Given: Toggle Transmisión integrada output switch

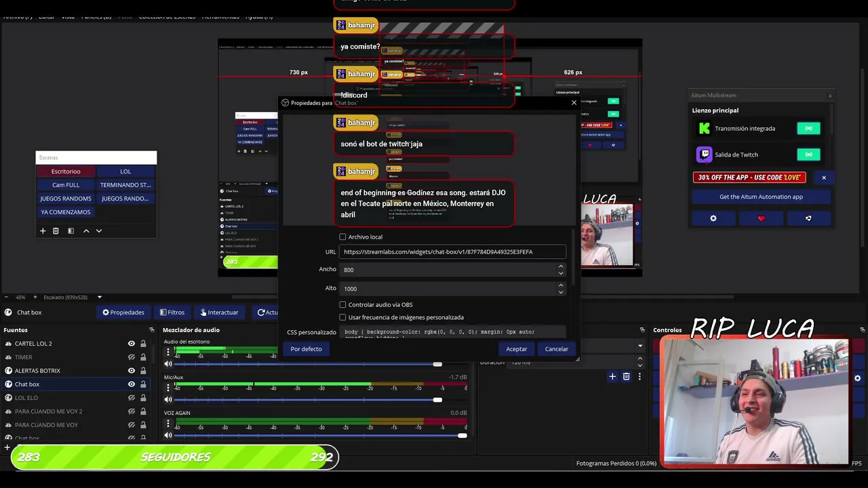Looking at the screenshot, I should [x=808, y=128].
